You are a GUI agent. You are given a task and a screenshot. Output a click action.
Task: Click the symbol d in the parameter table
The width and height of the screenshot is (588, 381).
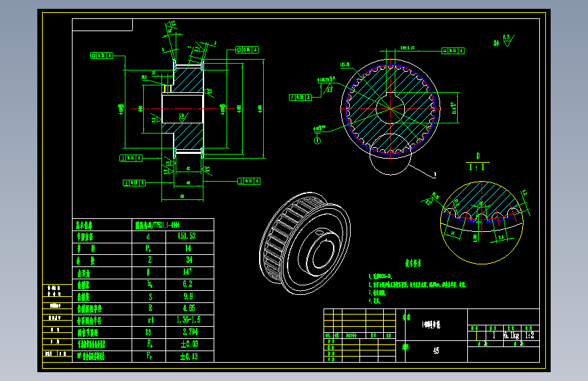coord(148,237)
